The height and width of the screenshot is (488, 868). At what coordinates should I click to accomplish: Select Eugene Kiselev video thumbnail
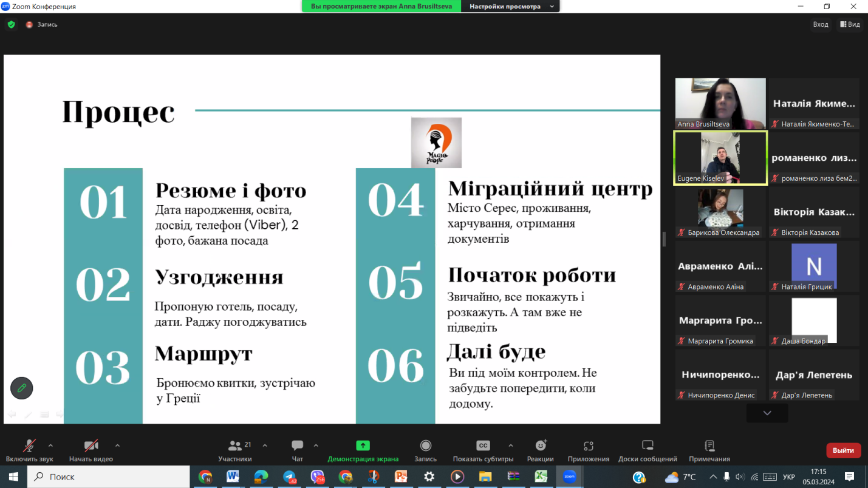(x=720, y=158)
